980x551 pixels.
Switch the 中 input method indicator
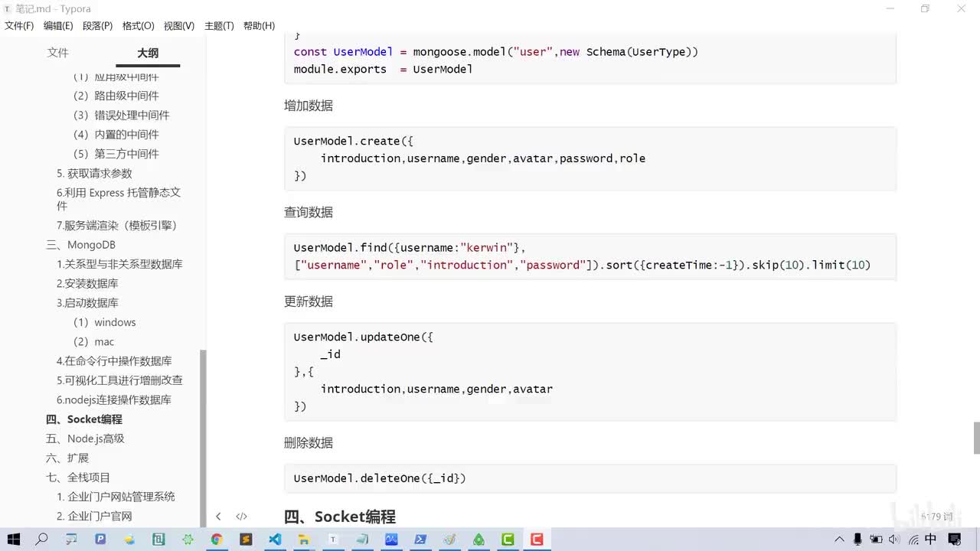(x=930, y=540)
